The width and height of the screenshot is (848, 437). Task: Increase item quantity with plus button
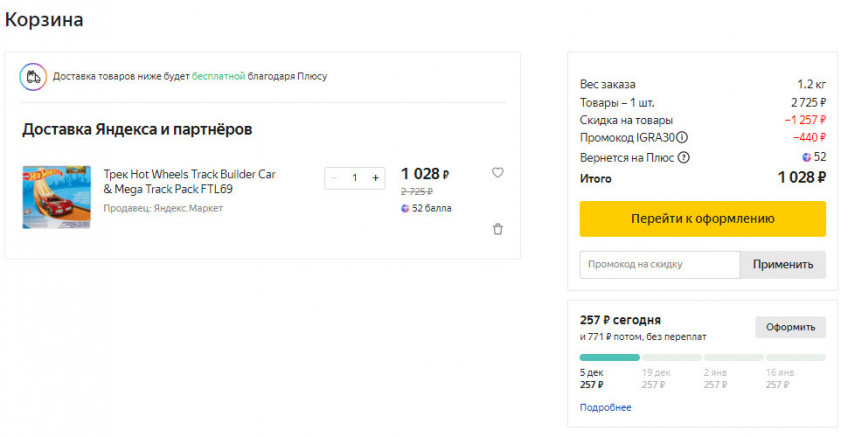coord(376,178)
